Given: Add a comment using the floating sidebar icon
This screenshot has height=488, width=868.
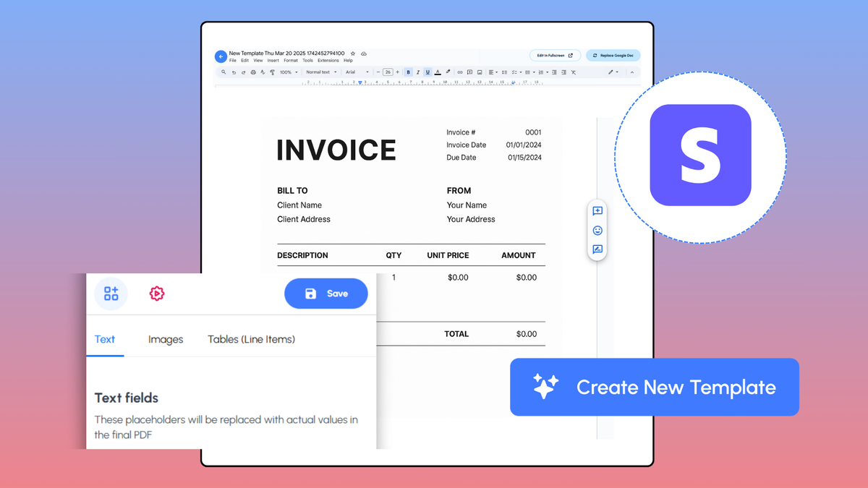Looking at the screenshot, I should tap(597, 211).
